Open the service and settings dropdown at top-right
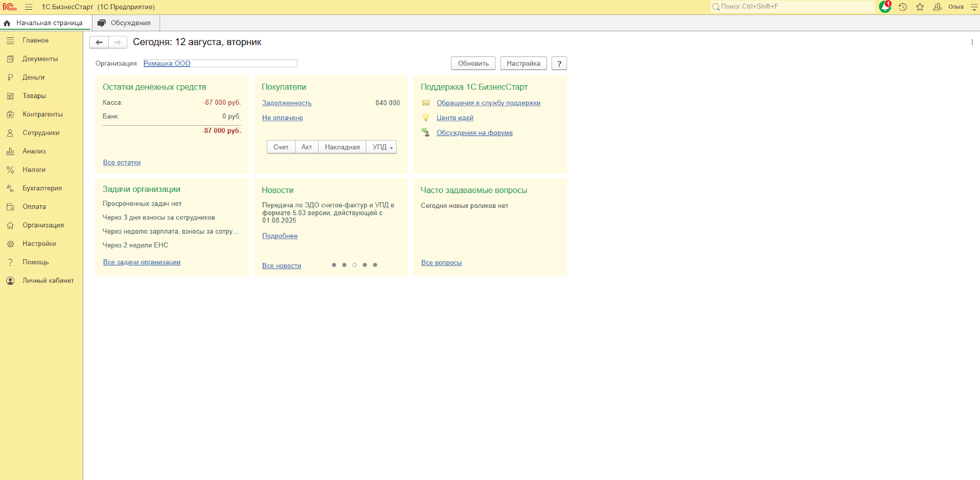980x480 pixels. pos(974,7)
